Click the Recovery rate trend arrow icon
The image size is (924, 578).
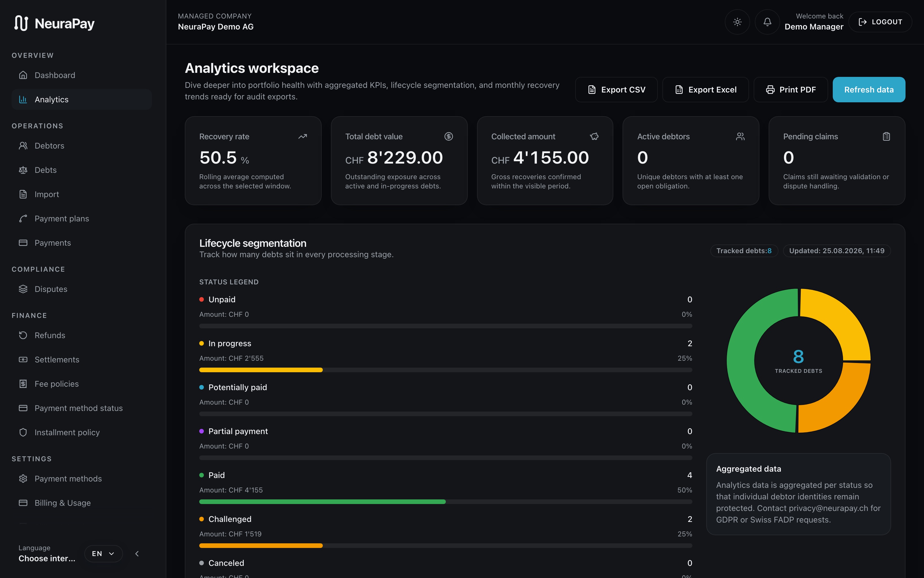coord(302,136)
